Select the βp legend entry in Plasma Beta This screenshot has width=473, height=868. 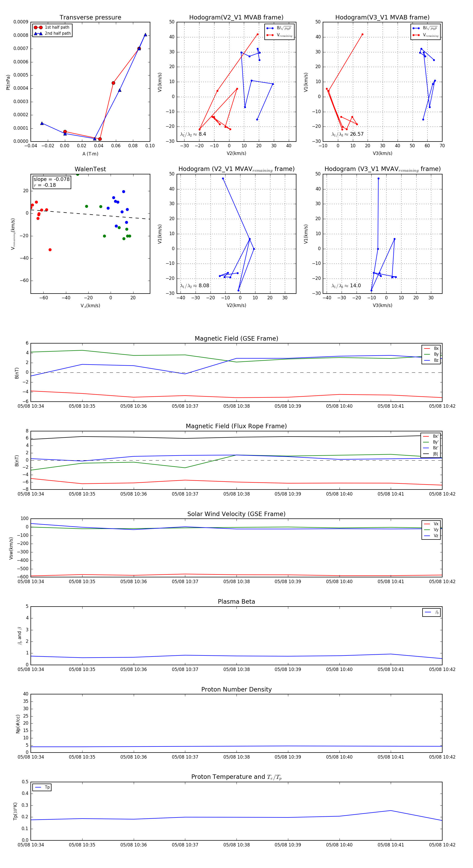click(x=431, y=612)
